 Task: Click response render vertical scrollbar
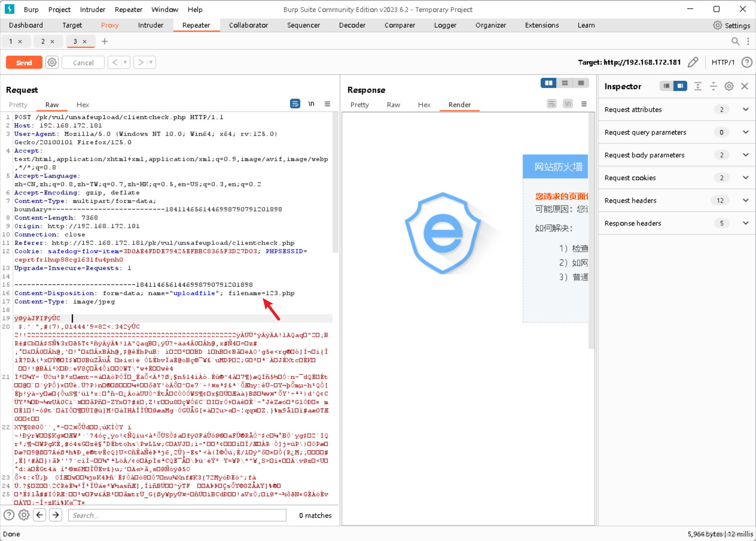pyautogui.click(x=591, y=231)
